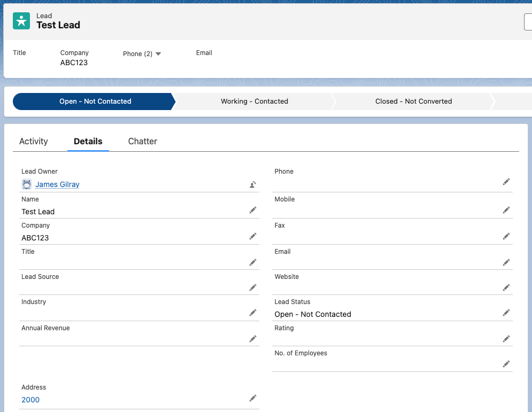Viewport: 532px width, 412px height.
Task: Click the Lead Status edit pencil
Action: pyautogui.click(x=506, y=313)
